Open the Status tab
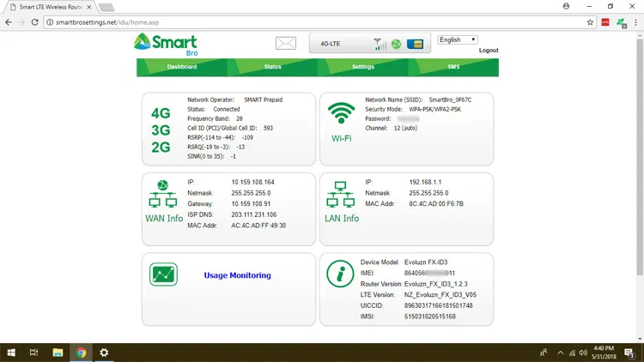Image resolution: width=644 pixels, height=362 pixels. point(273,67)
